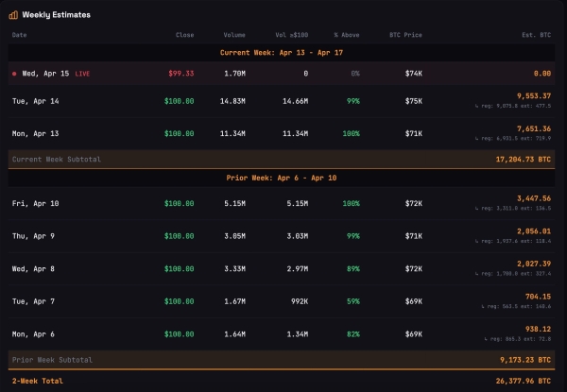Expand the Current Week Subtotal row

point(56,160)
